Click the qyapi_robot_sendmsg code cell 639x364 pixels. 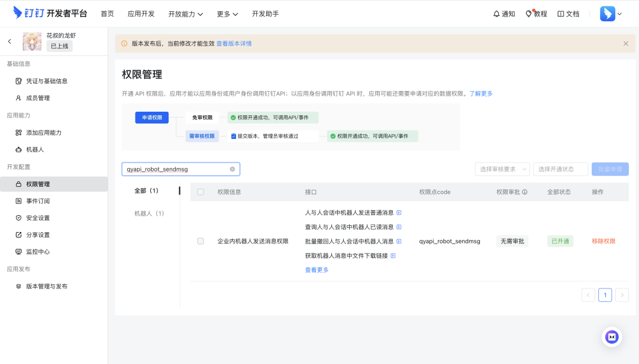click(450, 241)
